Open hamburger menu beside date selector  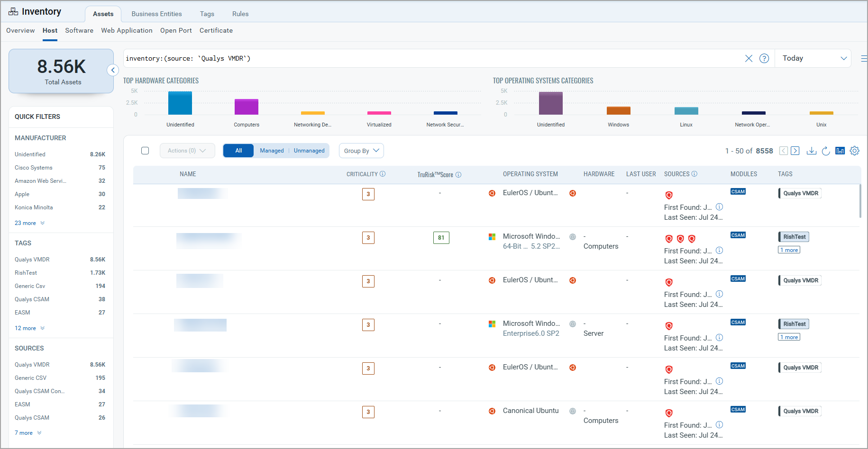864,59
